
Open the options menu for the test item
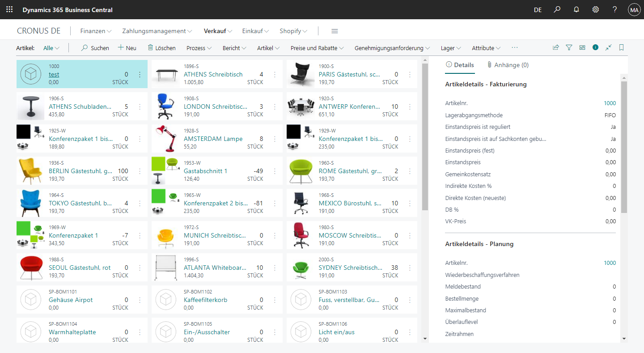[x=140, y=75]
